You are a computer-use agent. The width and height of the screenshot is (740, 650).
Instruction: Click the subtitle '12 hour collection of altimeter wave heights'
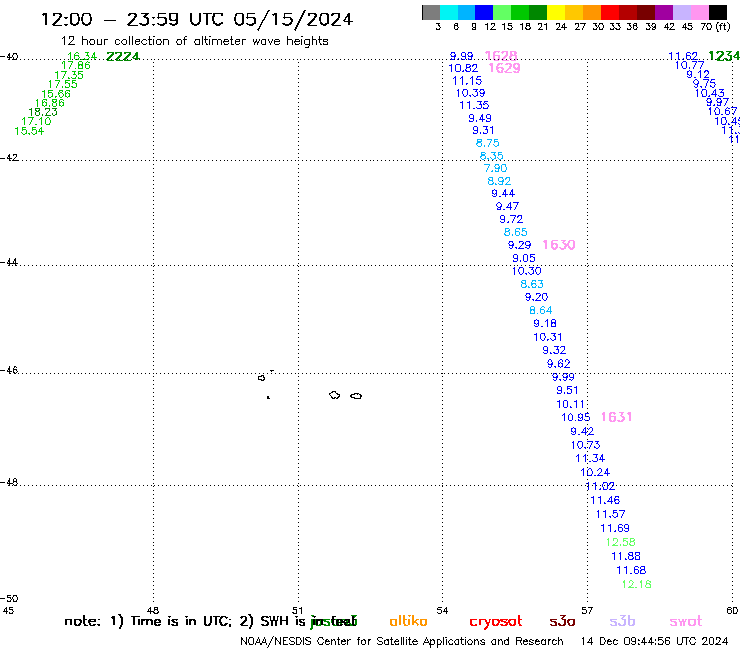tap(194, 41)
